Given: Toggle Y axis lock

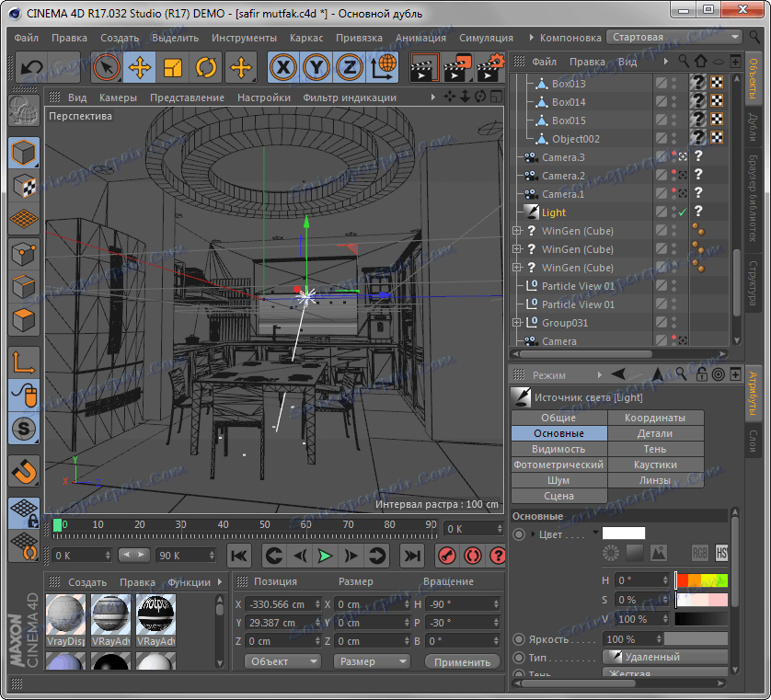Looking at the screenshot, I should tap(316, 67).
